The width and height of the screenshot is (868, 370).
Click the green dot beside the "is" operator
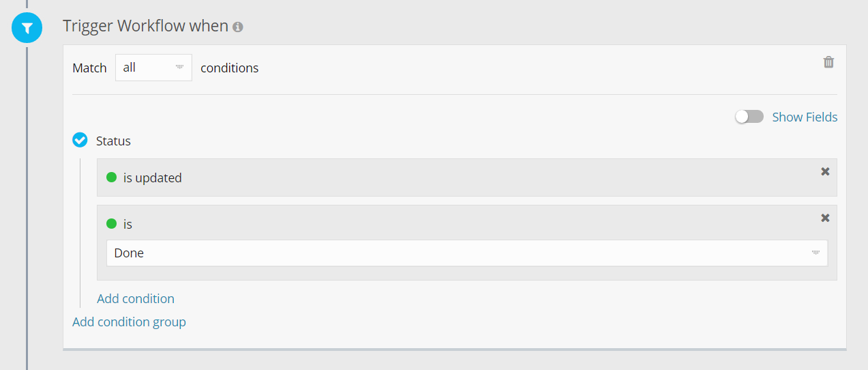point(112,224)
